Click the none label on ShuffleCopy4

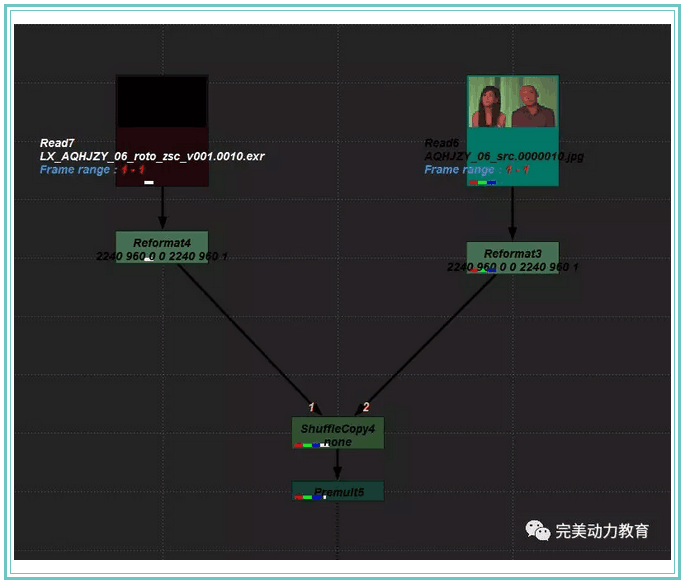pyautogui.click(x=338, y=442)
